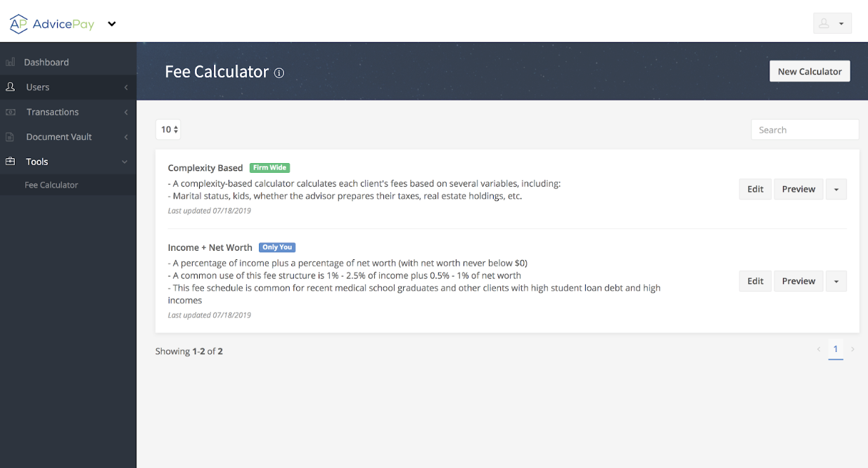Click inside the Search field
868x468 pixels.
pyautogui.click(x=805, y=129)
